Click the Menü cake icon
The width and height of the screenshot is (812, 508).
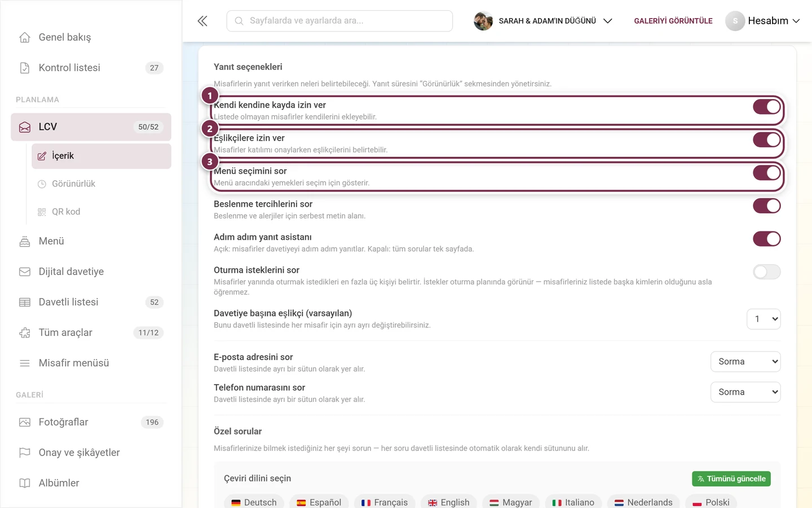point(25,241)
